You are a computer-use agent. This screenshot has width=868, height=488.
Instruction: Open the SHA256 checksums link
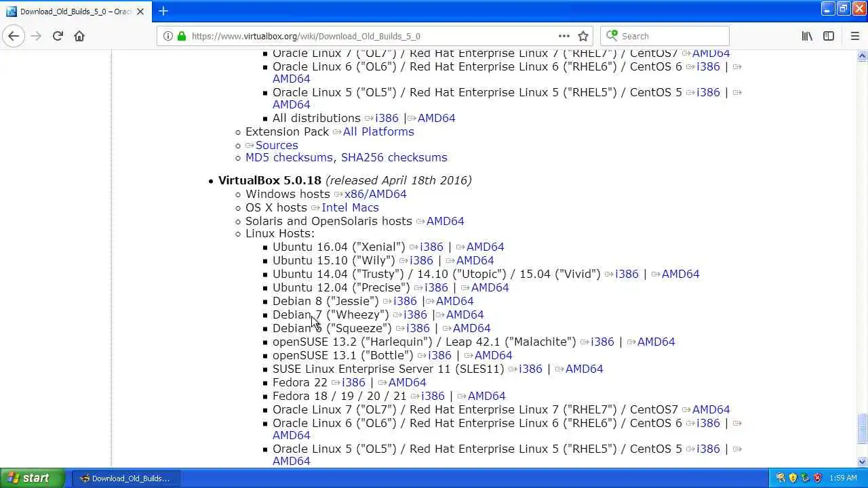(394, 157)
